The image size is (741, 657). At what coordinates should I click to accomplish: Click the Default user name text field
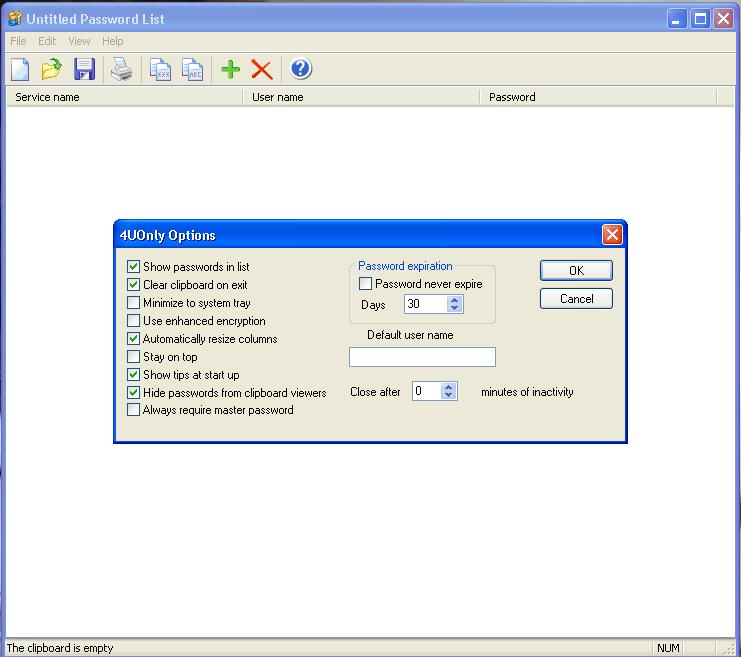point(422,357)
